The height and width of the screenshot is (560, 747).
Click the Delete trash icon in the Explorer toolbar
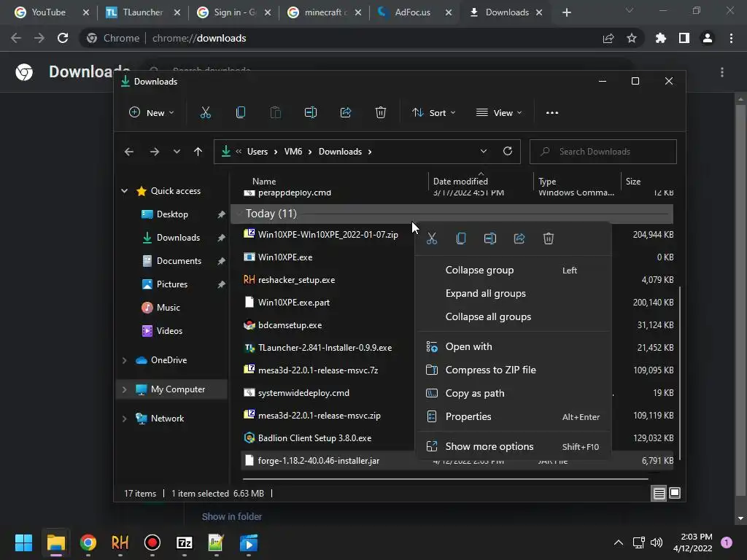381,113
